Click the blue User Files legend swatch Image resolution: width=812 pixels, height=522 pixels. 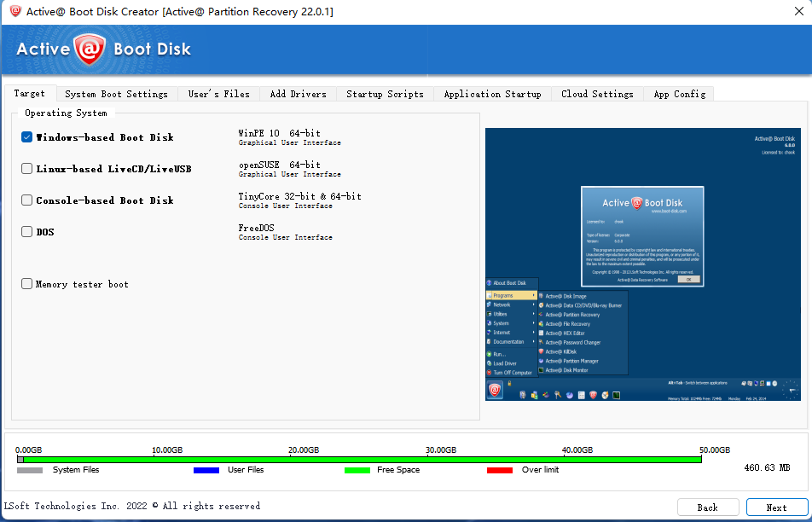click(206, 470)
